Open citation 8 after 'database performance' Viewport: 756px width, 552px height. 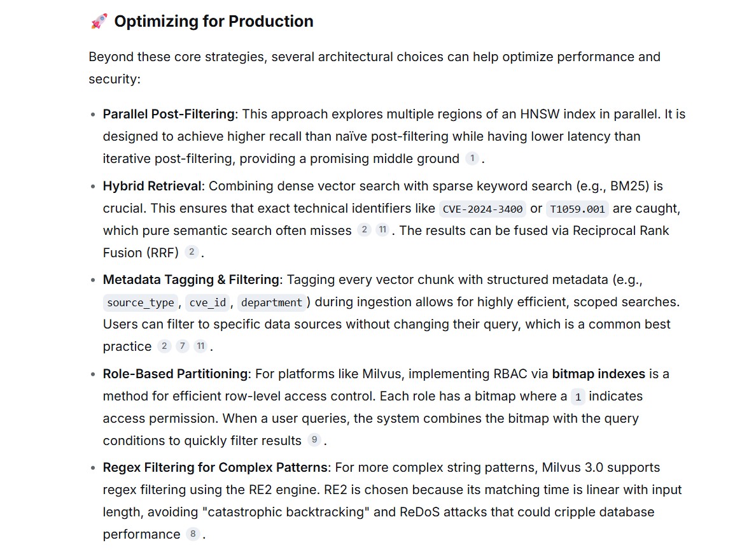193,534
